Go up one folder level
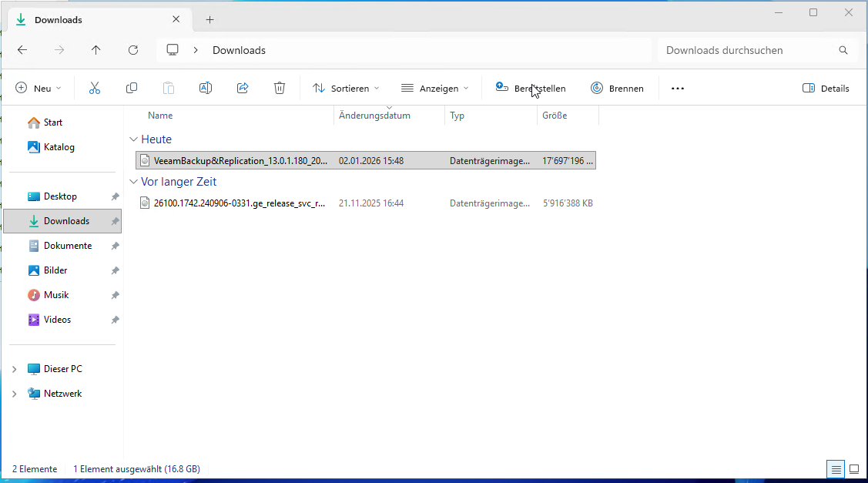 [96, 50]
